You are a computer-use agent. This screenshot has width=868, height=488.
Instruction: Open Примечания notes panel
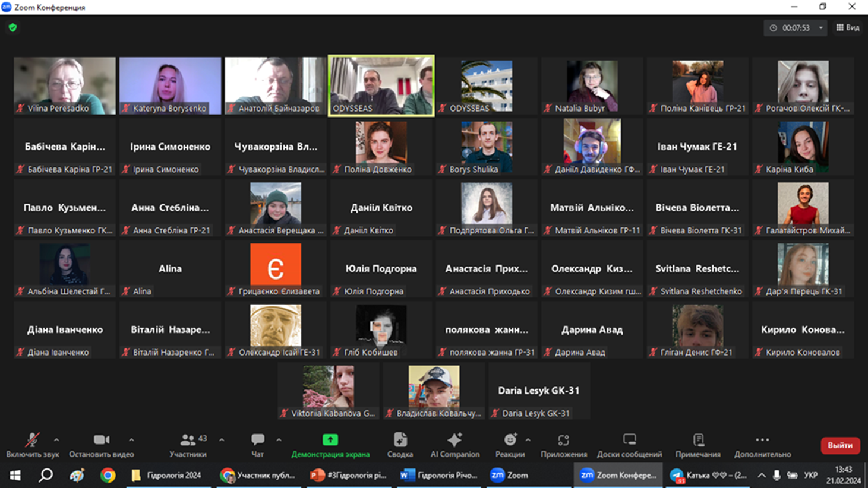click(x=697, y=445)
